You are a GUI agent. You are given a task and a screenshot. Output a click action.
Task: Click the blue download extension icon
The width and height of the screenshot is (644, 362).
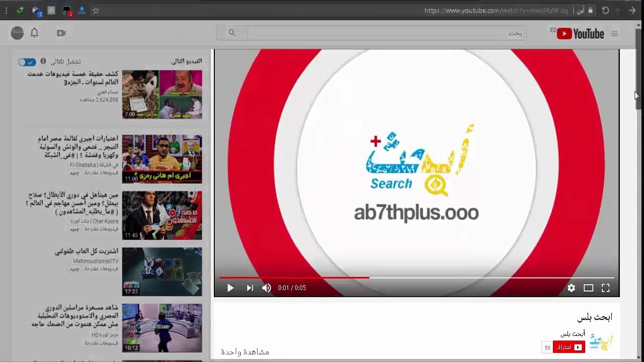(x=82, y=10)
